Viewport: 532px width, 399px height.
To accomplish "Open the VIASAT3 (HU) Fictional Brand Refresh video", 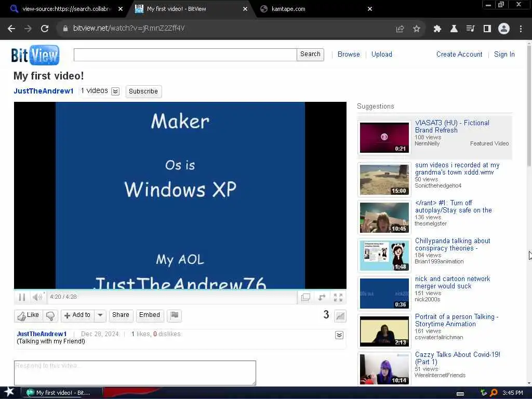I will pos(452,127).
